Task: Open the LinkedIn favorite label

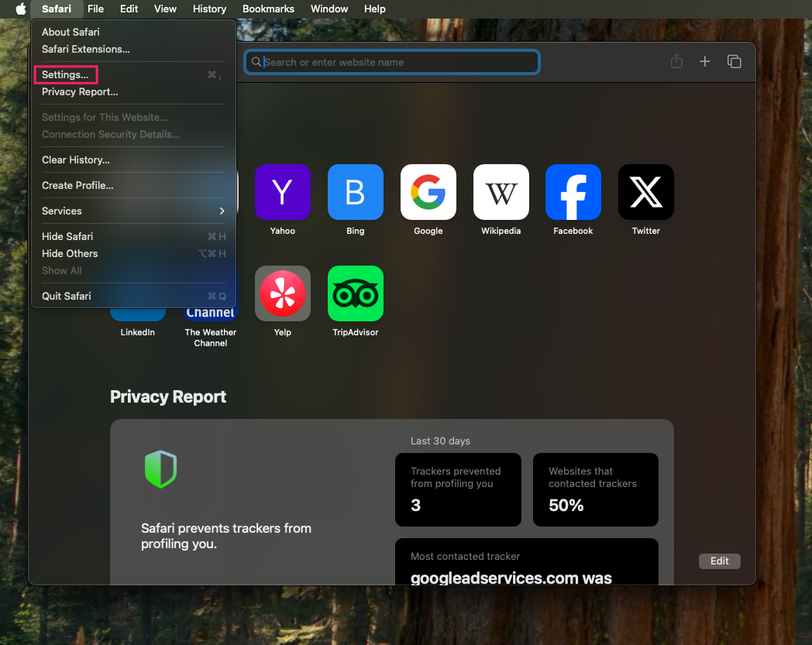Action: pyautogui.click(x=138, y=332)
